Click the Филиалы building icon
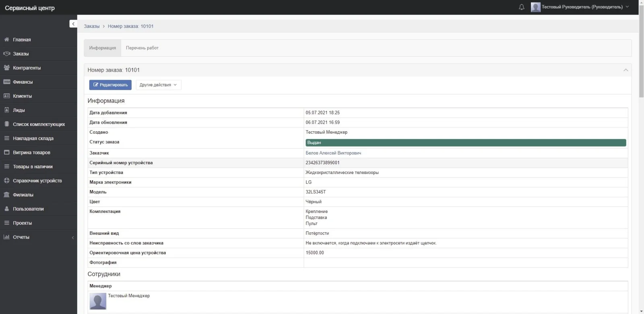Image resolution: width=644 pixels, height=314 pixels. pyautogui.click(x=6, y=195)
